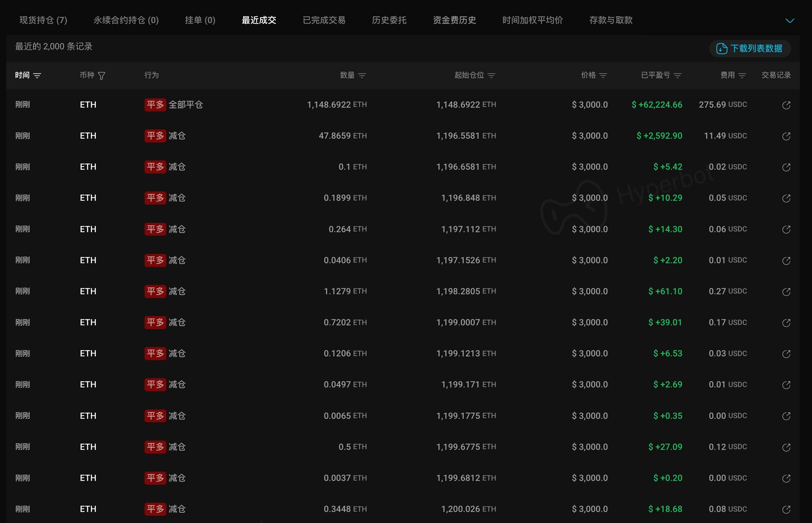The width and height of the screenshot is (812, 523).
Task: Click 下载列表数据 download button
Action: (x=750, y=49)
